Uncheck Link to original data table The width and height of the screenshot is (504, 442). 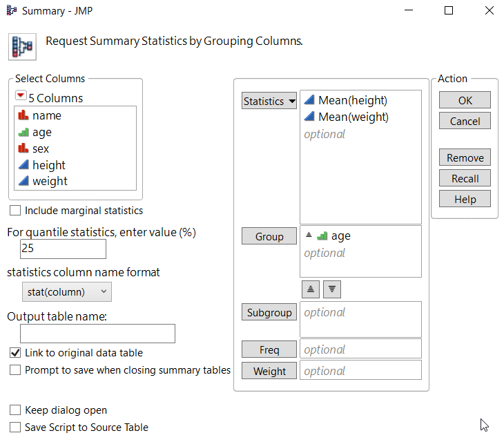point(15,353)
